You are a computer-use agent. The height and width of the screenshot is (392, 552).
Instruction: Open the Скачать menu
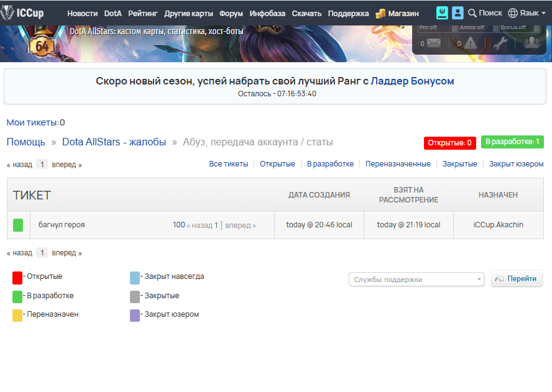tap(306, 14)
